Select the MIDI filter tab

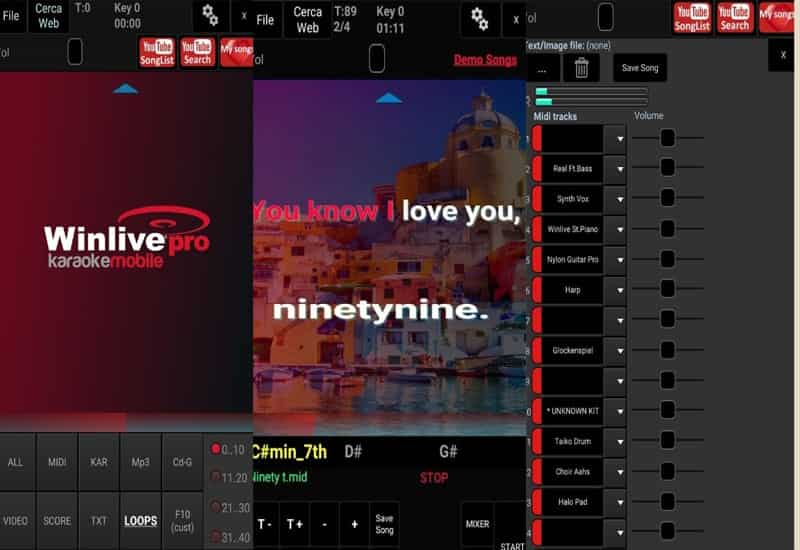[57, 462]
